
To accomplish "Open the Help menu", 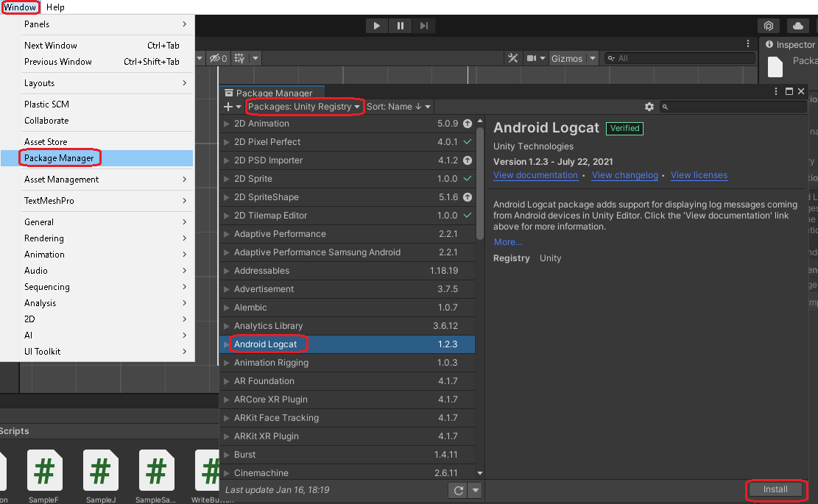I will coord(55,7).
